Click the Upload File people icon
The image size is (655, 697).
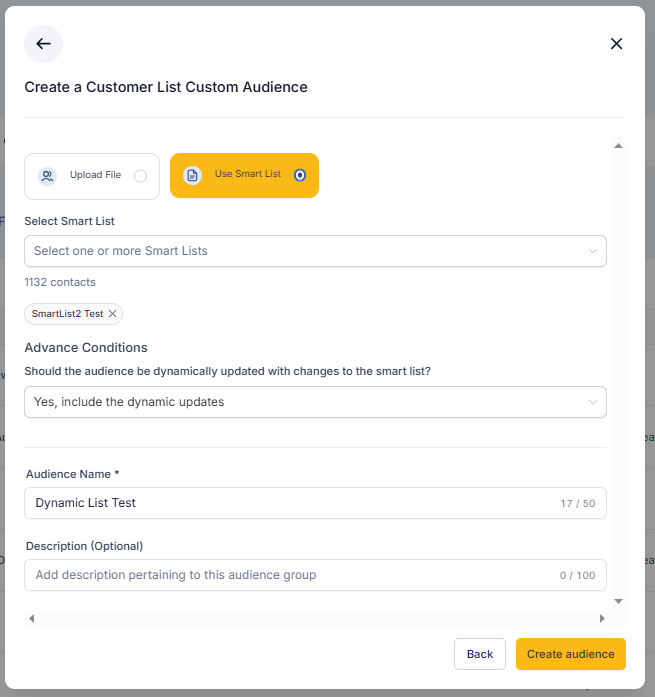47,176
